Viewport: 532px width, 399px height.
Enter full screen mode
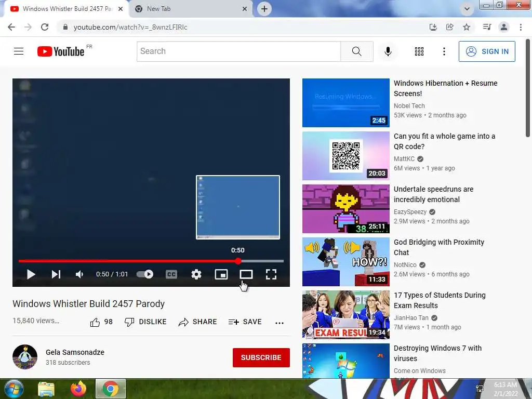coord(271,274)
